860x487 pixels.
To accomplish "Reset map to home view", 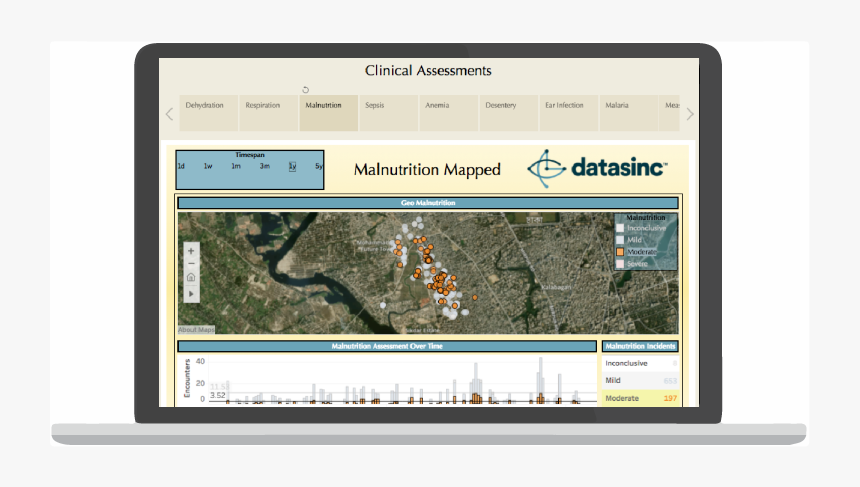I will coord(191,278).
